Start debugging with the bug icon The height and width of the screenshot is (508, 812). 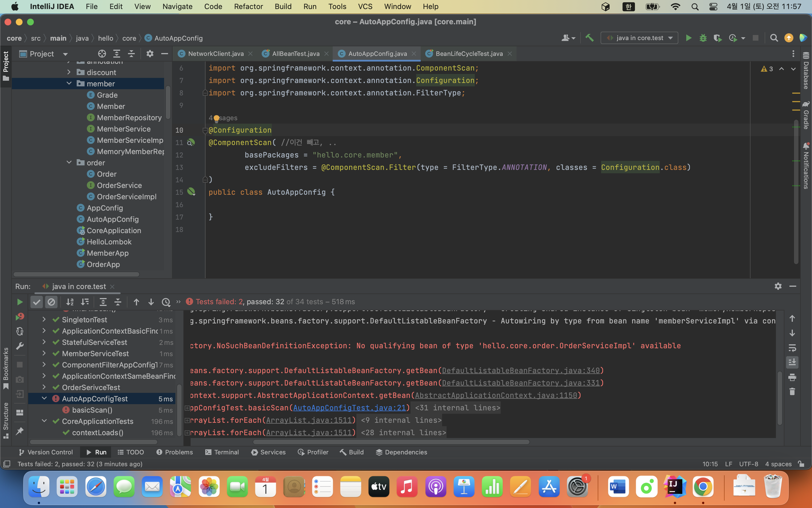point(703,38)
